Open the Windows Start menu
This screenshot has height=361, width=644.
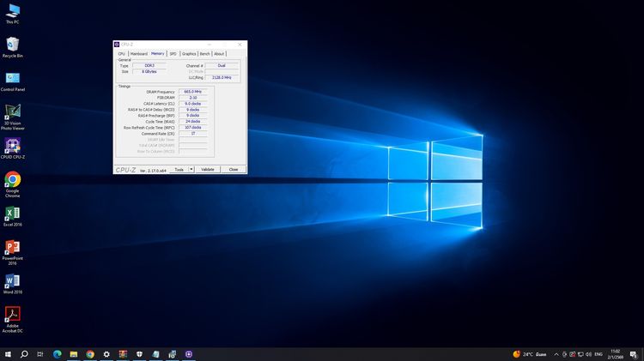pyautogui.click(x=8, y=353)
